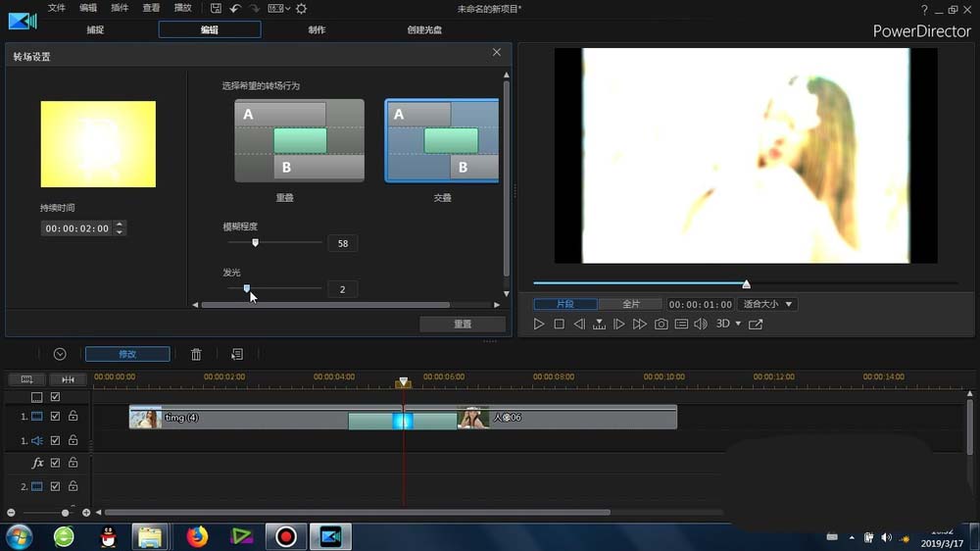Select the 重叠 transition behavior thumbnail

tap(299, 141)
